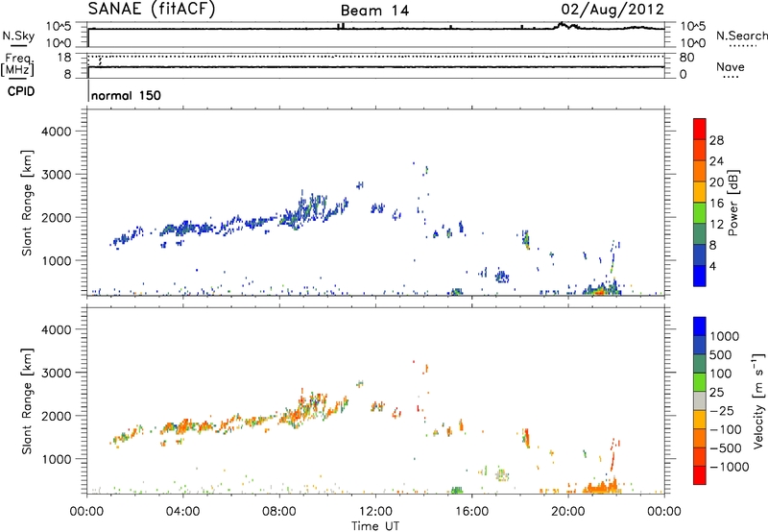Pick the green 12 to 16 dB segment of the Power colorbar
The height and width of the screenshot is (532, 768).
pyautogui.click(x=700, y=212)
